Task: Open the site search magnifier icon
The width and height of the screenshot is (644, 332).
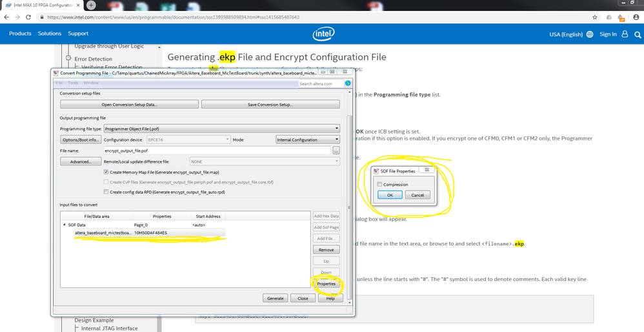Action: [x=638, y=34]
